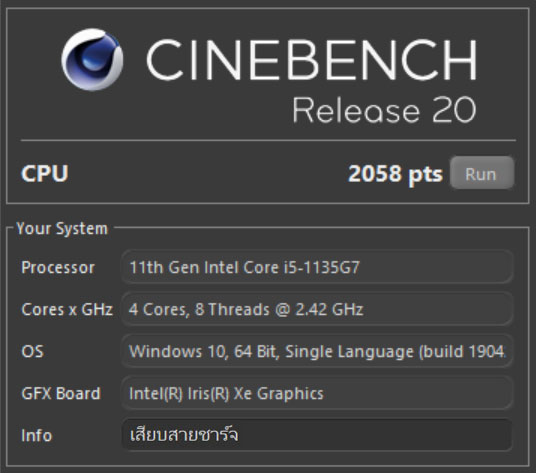Select the Processor field showing i5-1135G7
The image size is (536, 473).
click(317, 267)
